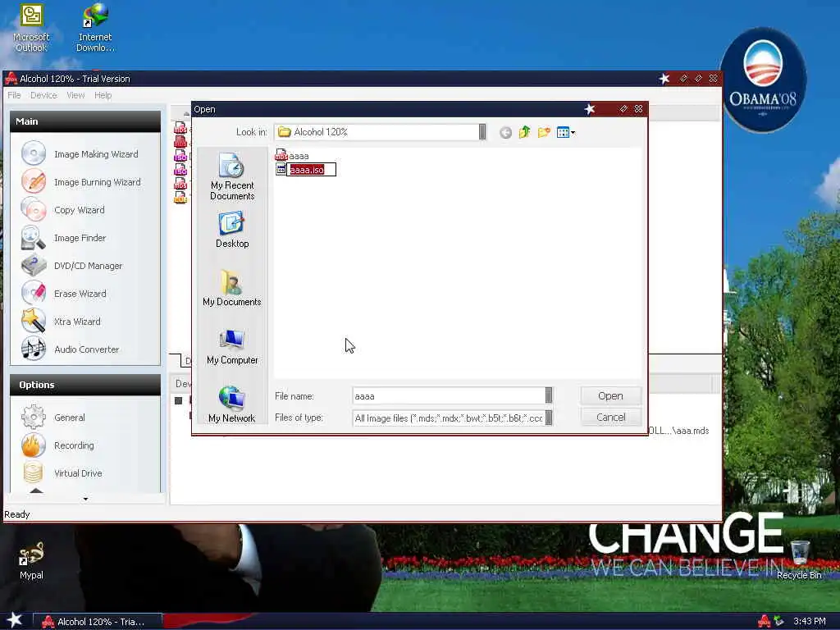Open the Recycle Bin
The width and height of the screenshot is (840, 630).
[x=799, y=559]
